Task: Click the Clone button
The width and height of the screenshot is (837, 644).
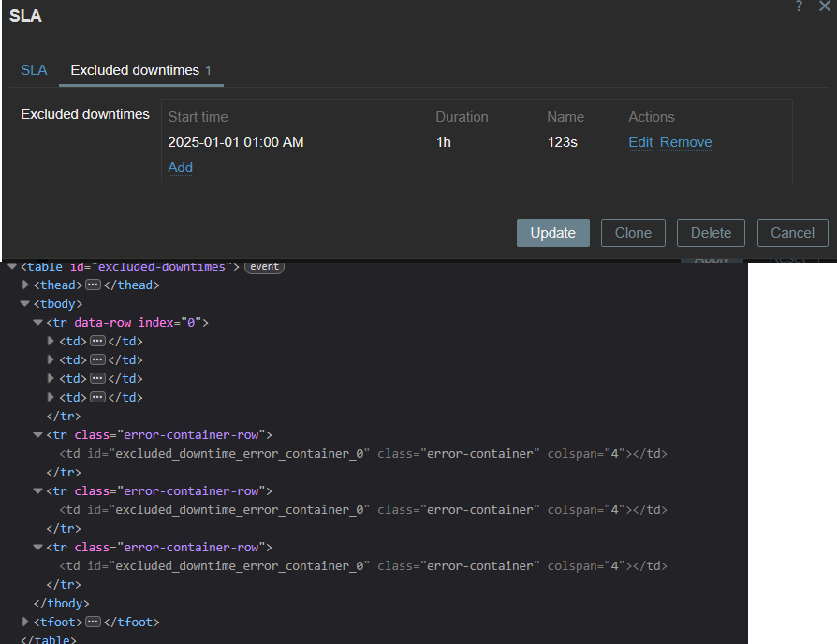Action: click(633, 233)
